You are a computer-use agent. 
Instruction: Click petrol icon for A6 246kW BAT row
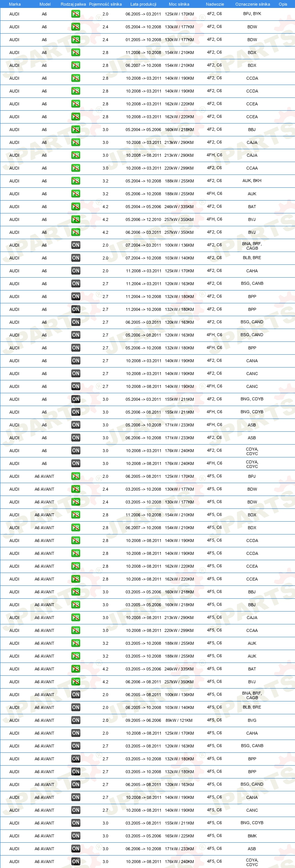(76, 207)
